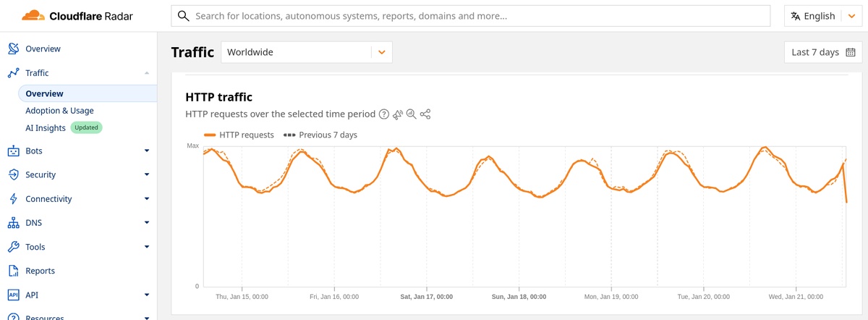Toggle the Previous 7 days legend series

[x=320, y=135]
